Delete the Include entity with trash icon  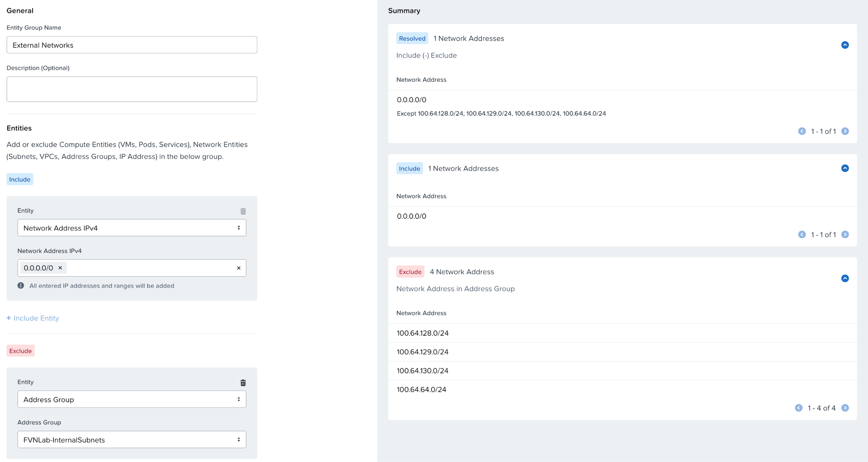[243, 211]
